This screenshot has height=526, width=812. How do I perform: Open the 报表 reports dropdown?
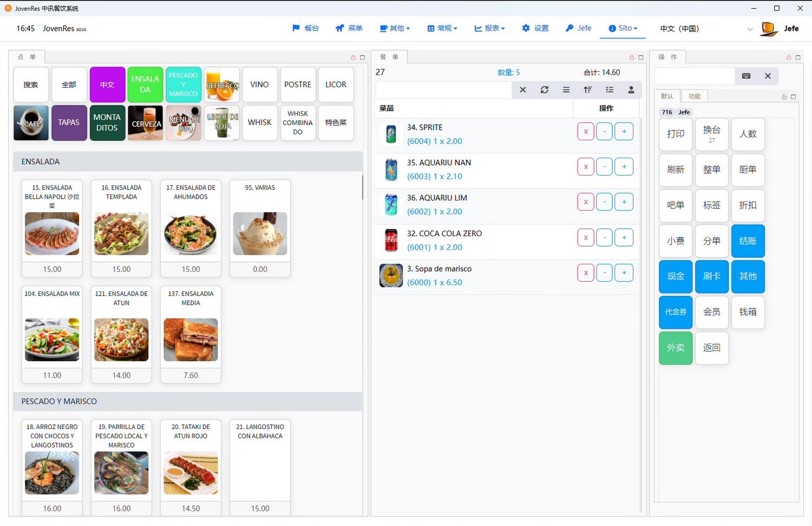(x=489, y=28)
